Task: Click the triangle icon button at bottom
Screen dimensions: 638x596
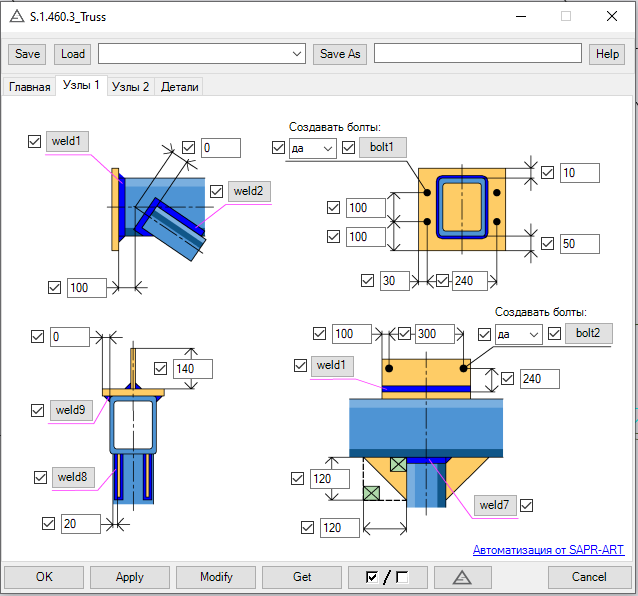Action: (461, 577)
